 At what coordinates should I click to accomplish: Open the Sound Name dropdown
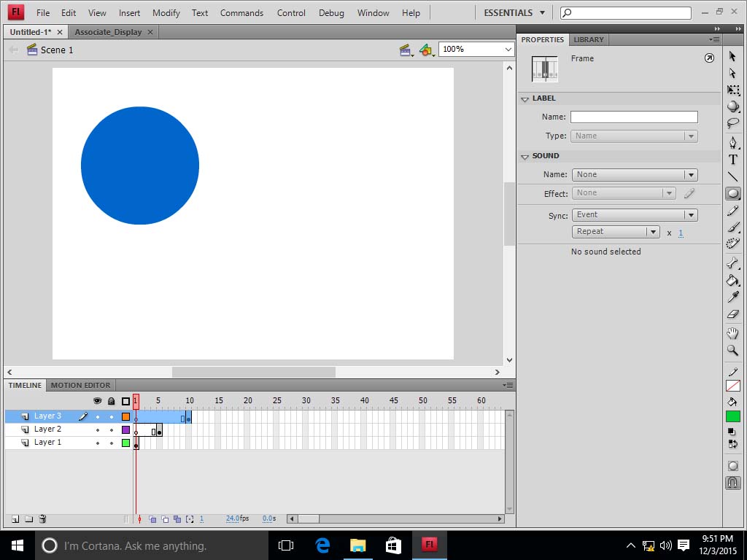(x=635, y=174)
